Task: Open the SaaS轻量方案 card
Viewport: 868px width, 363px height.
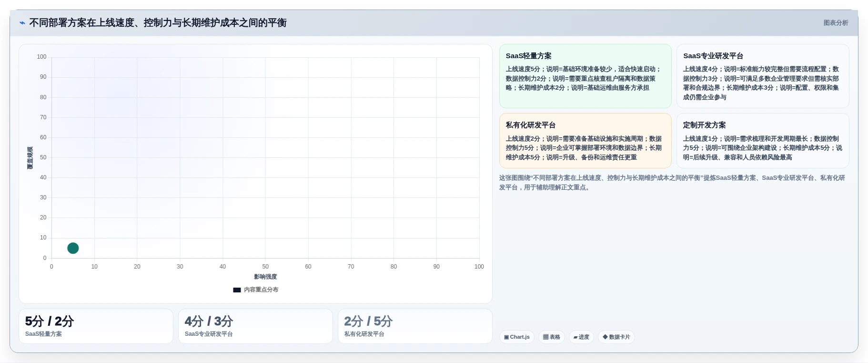Action: 585,76
